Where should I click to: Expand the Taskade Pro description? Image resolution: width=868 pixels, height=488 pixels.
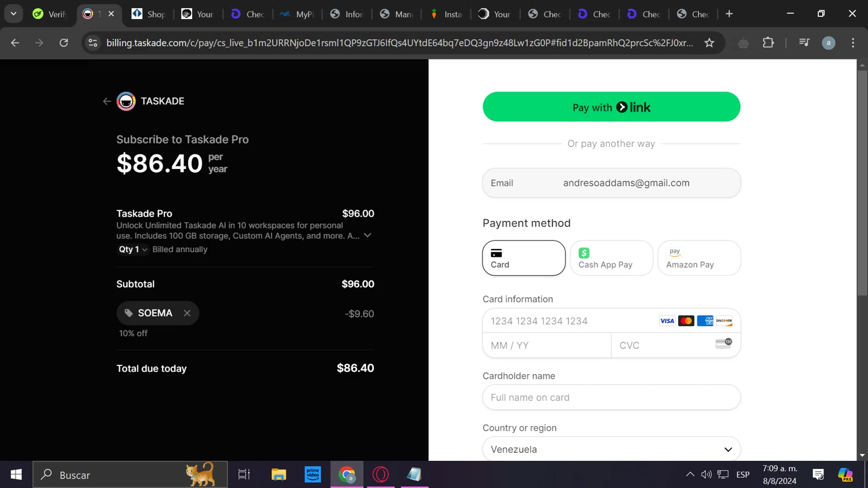pos(367,235)
